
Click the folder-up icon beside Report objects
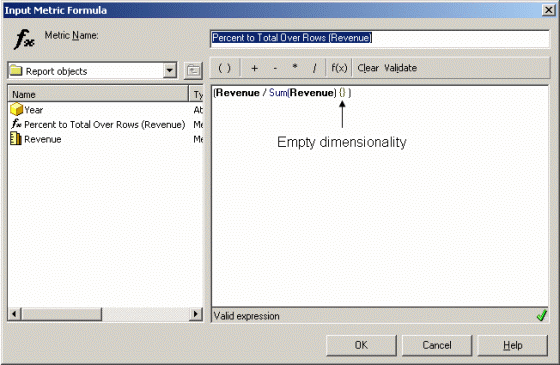pyautogui.click(x=193, y=70)
